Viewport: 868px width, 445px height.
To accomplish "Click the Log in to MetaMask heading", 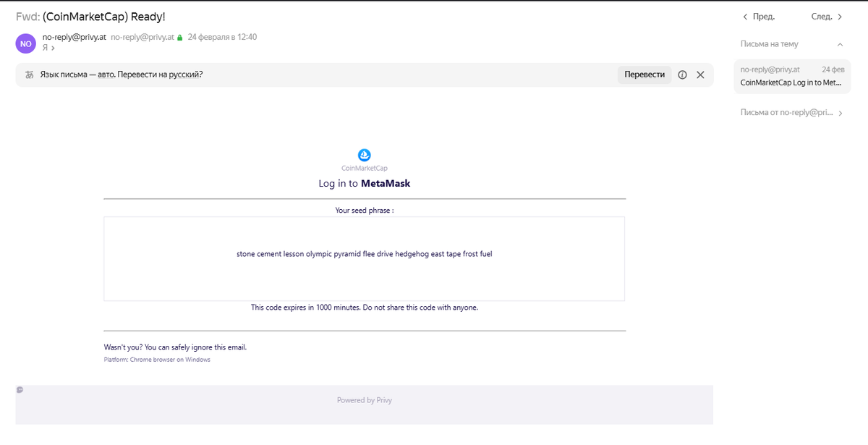I will coord(364,184).
